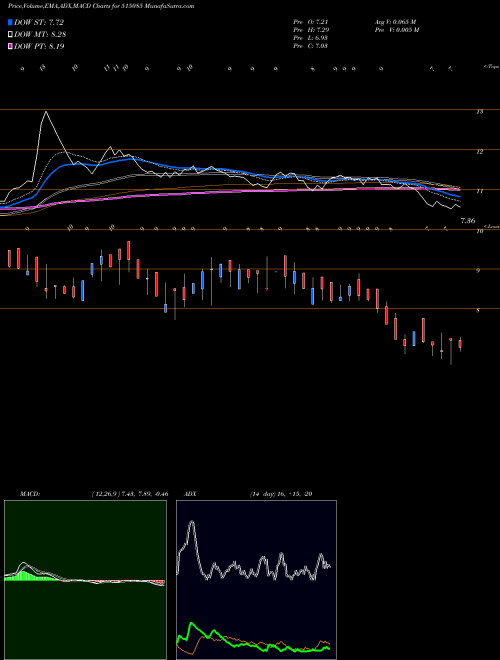The height and width of the screenshot is (660, 500).
Task: Click the chart title mentioning MunafaSutra.com
Action: point(101,7)
